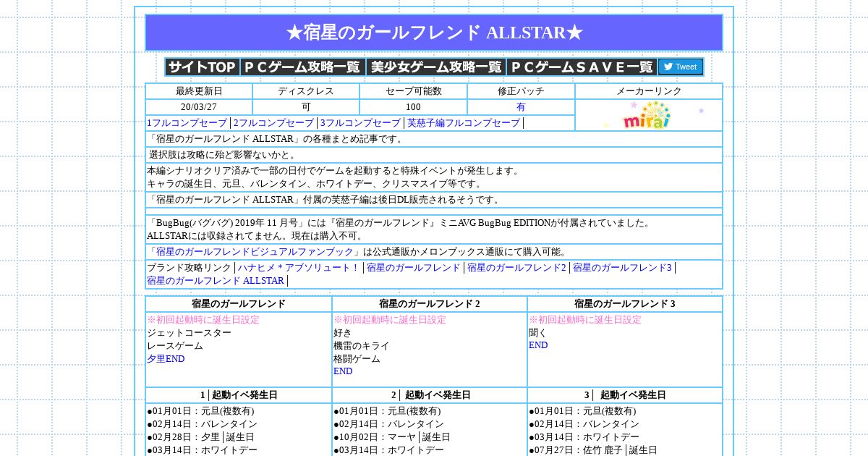The width and height of the screenshot is (868, 456).
Task: Open 美少女ゲーム攻略一覧 navigation link
Action: (435, 67)
